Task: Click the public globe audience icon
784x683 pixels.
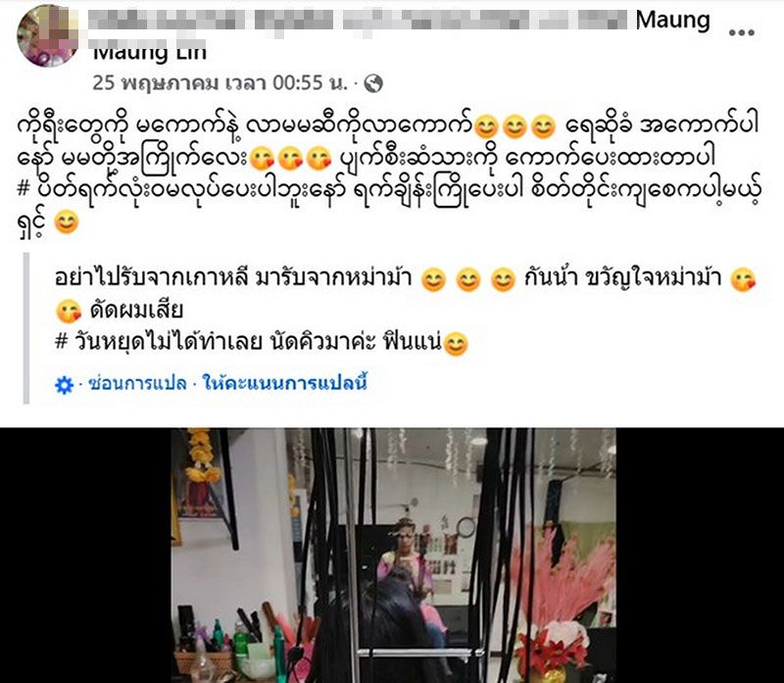Action: coord(373,83)
